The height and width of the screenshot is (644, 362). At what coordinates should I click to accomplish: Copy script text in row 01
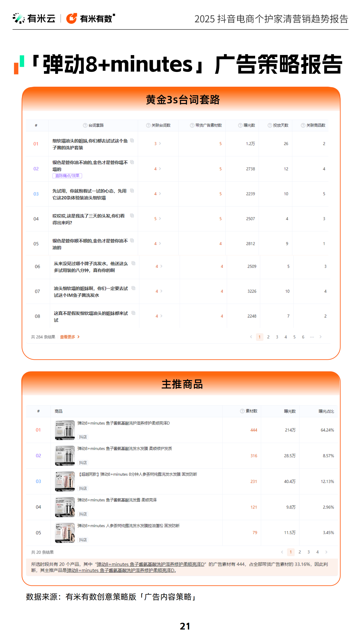tap(132, 141)
